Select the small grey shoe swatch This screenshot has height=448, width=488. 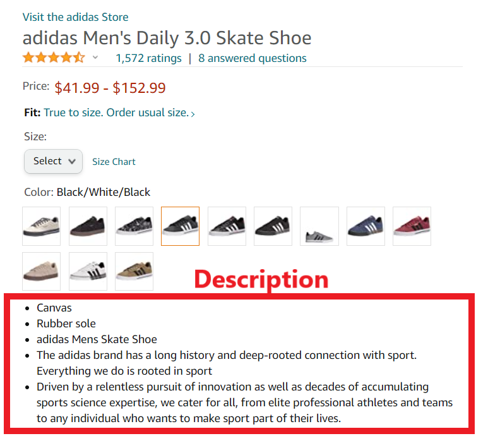tap(319, 226)
